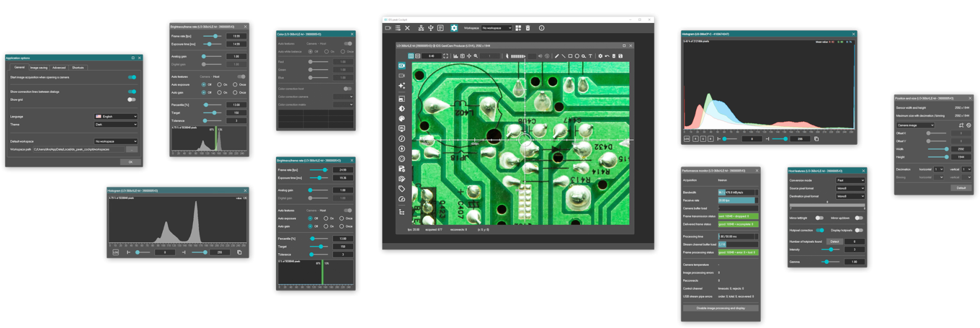Open the Decimation horizontal dropdown

[x=939, y=169]
